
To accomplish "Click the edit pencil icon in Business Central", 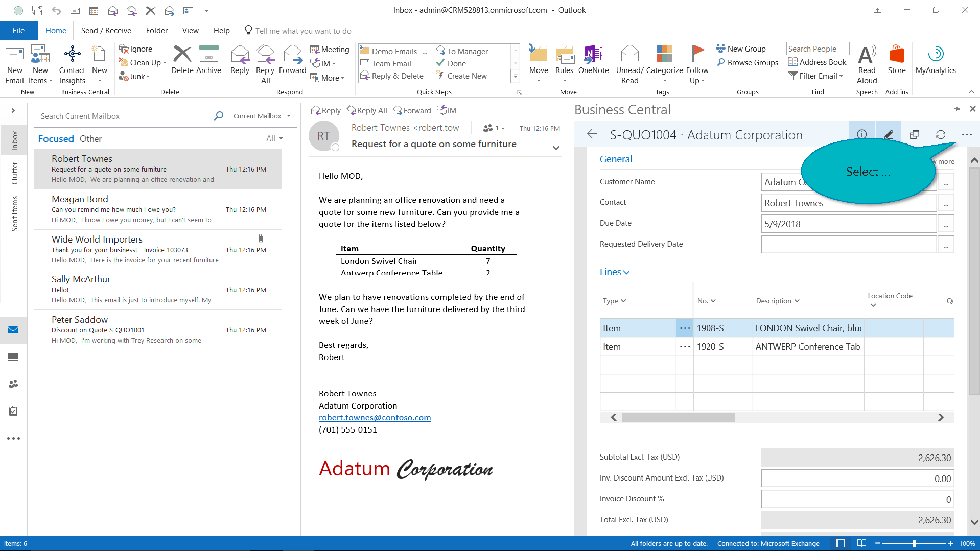I will pyautogui.click(x=888, y=134).
